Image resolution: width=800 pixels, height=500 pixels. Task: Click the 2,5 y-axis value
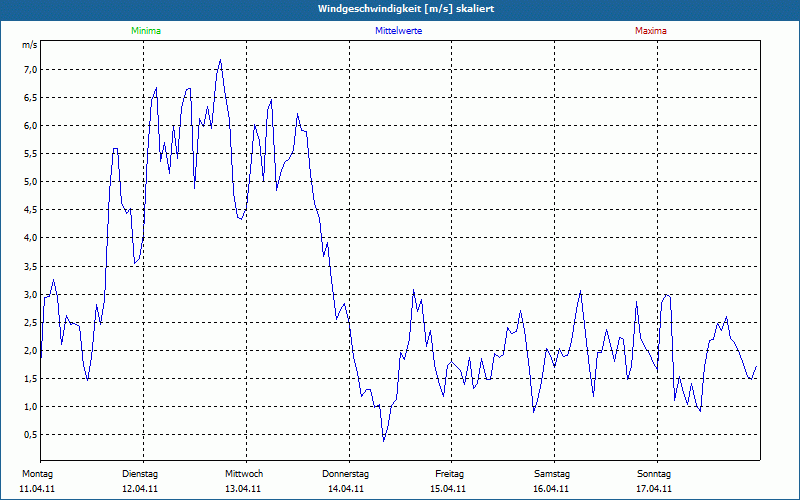click(x=30, y=322)
